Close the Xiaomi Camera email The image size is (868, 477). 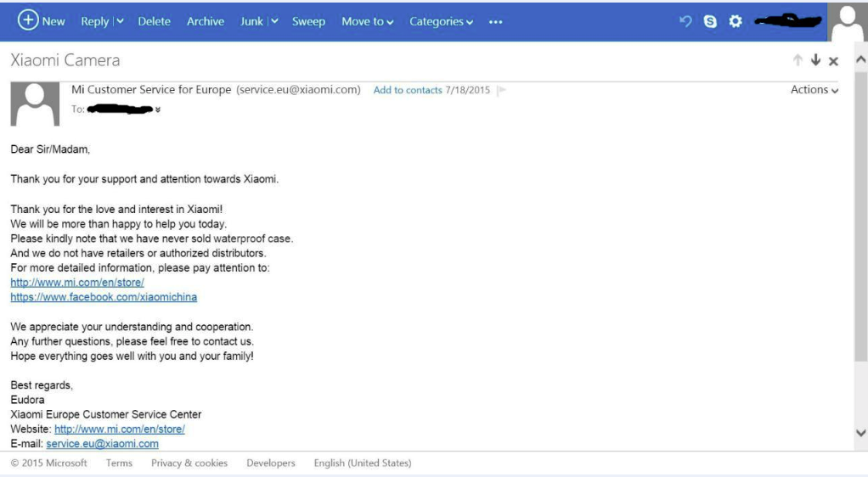click(833, 61)
